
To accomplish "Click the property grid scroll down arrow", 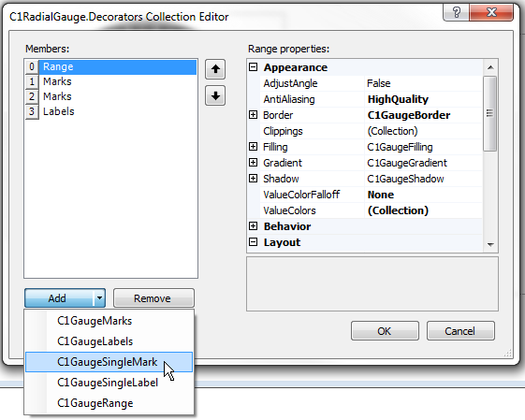I will click(490, 245).
